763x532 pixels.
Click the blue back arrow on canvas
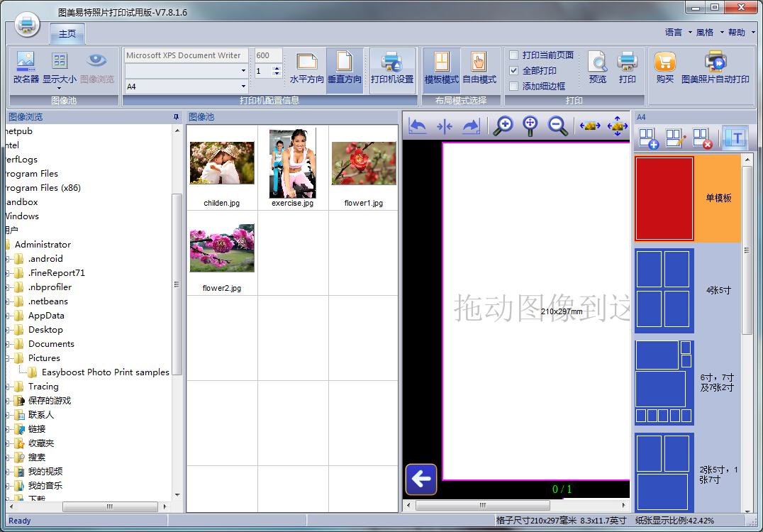tap(421, 480)
